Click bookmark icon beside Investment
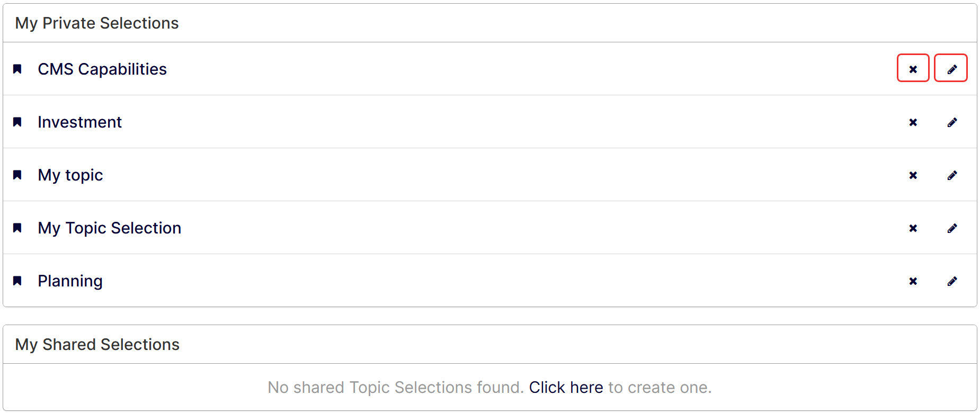 point(17,122)
